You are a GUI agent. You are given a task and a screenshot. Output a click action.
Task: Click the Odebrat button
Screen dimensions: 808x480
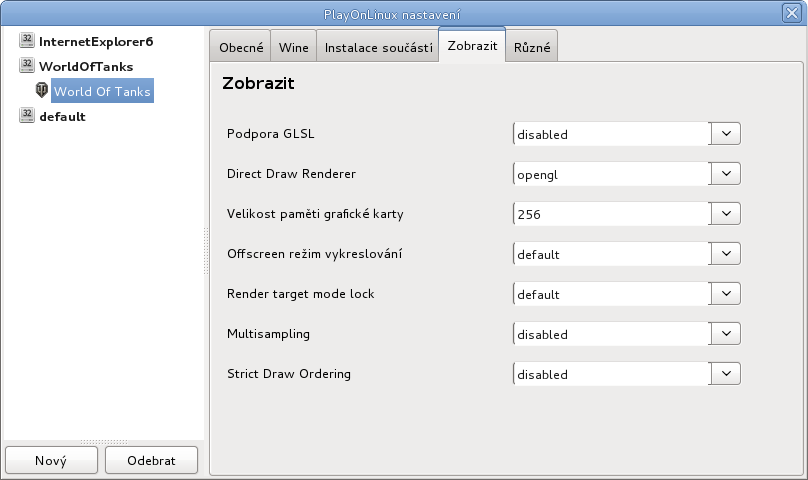(x=152, y=460)
